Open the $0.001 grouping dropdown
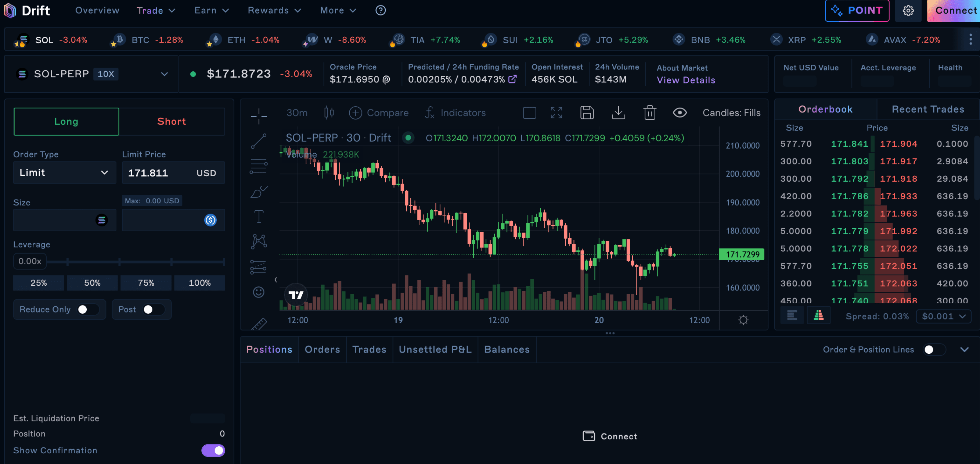The height and width of the screenshot is (464, 980). [x=944, y=316]
